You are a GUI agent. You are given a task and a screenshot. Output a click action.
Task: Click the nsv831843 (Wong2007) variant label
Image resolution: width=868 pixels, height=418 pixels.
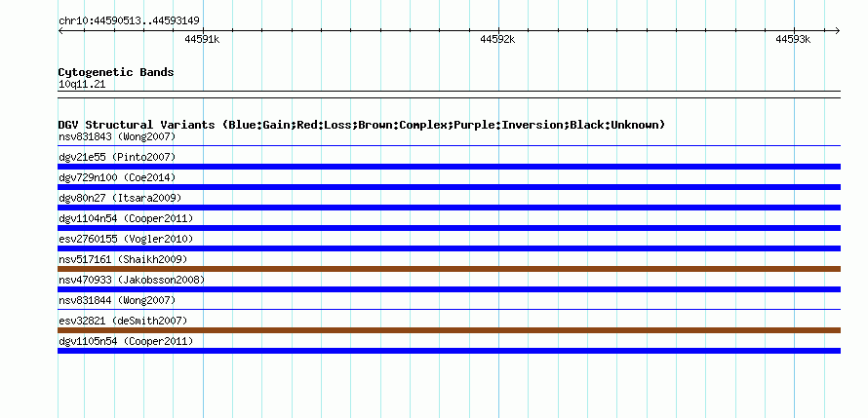[117, 136]
